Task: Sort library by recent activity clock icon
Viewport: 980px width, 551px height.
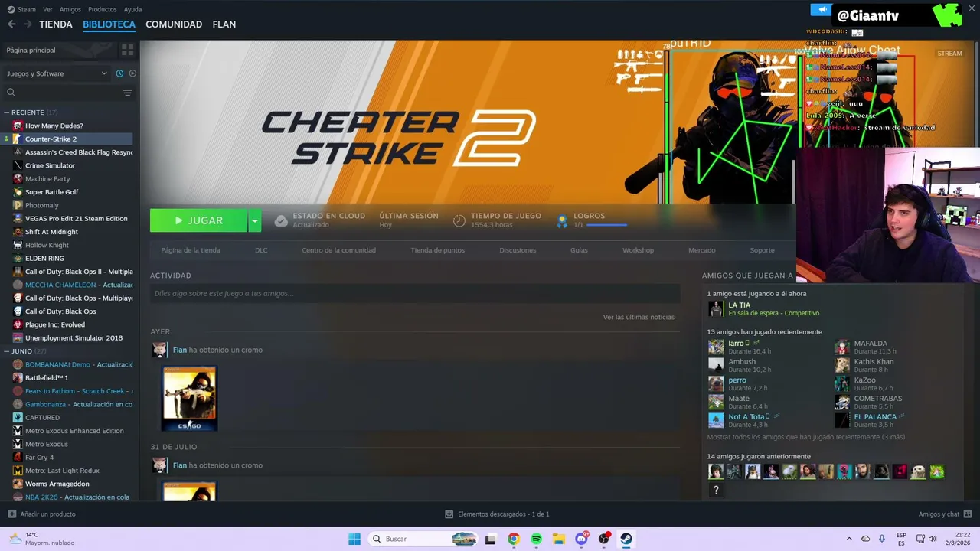Action: coord(119,73)
